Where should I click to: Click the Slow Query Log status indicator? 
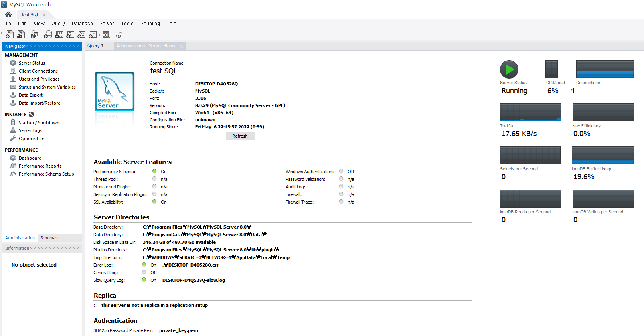coord(144,280)
